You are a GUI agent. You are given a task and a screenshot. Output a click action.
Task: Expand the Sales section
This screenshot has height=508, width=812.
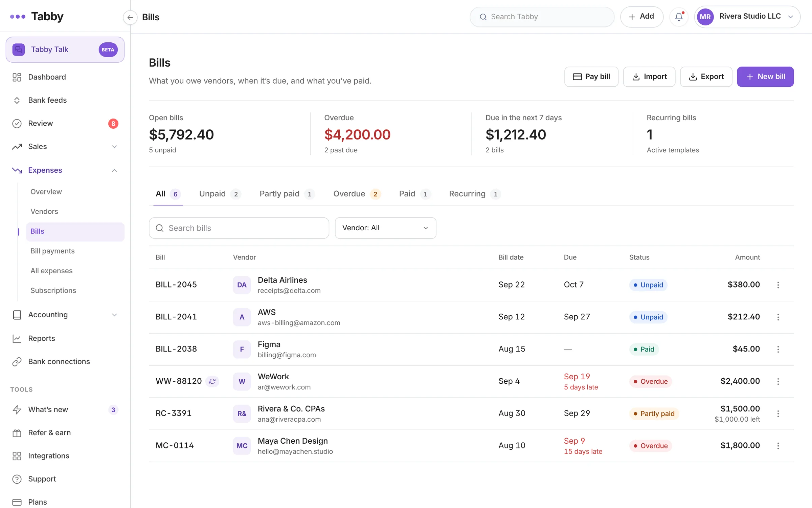pos(65,147)
